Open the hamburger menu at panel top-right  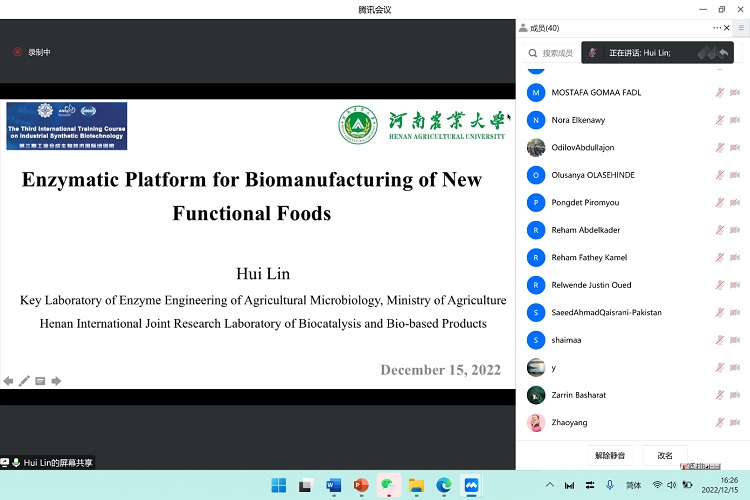coord(741,28)
